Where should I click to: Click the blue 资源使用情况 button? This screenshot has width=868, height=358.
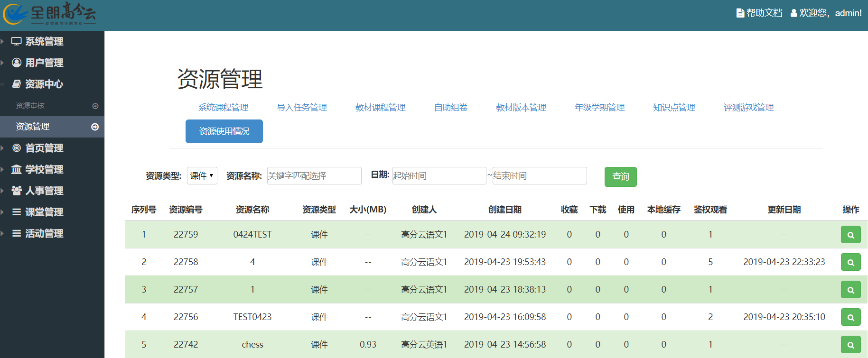pyautogui.click(x=224, y=131)
